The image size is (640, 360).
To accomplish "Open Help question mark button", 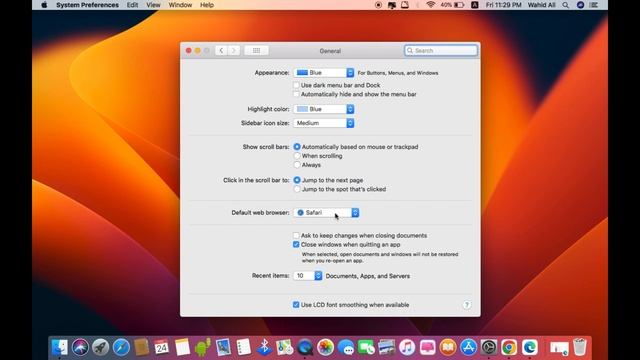I will pos(467,305).
